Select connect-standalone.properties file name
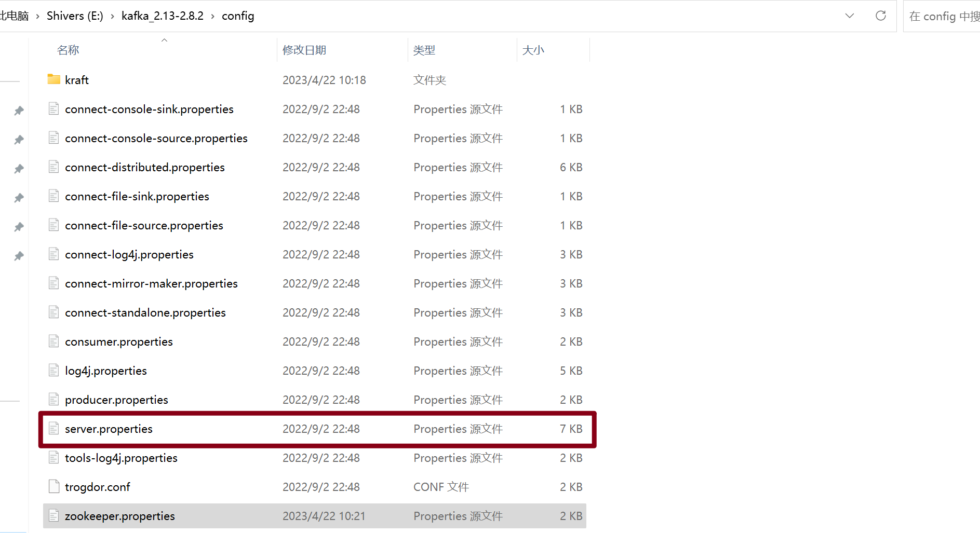This screenshot has height=533, width=980. coord(145,312)
